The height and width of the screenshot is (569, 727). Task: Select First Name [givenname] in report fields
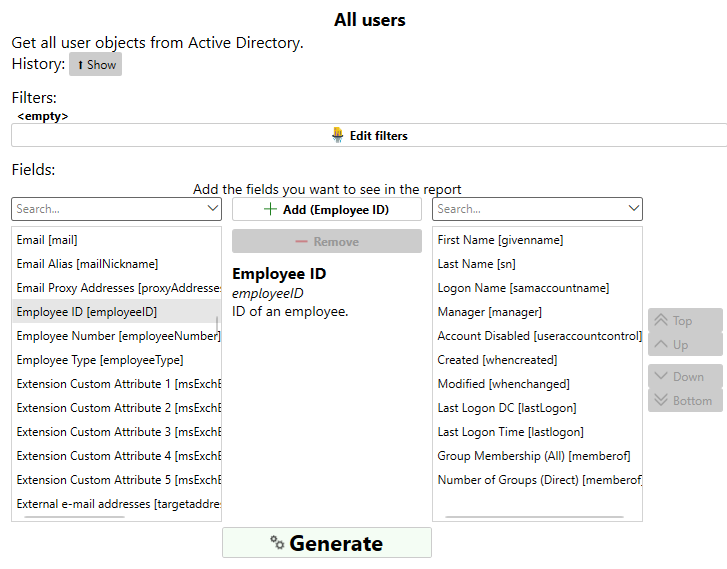pyautogui.click(x=537, y=240)
